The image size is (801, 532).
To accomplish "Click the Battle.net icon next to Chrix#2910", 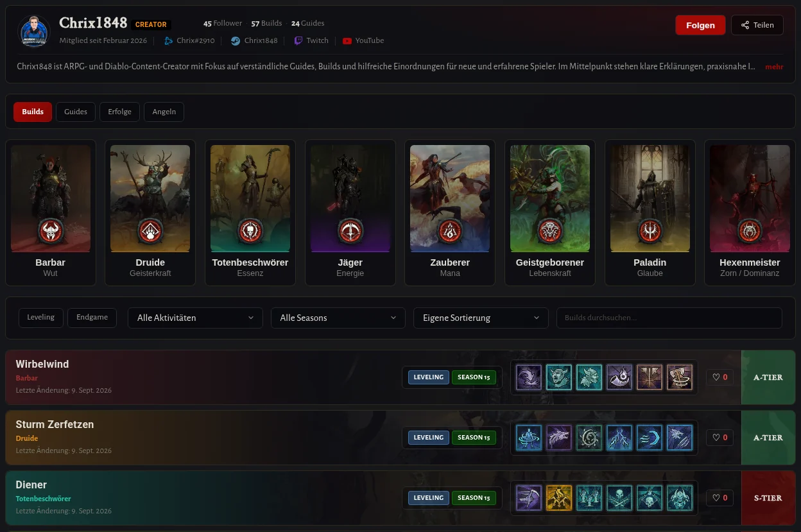I will click(x=169, y=40).
